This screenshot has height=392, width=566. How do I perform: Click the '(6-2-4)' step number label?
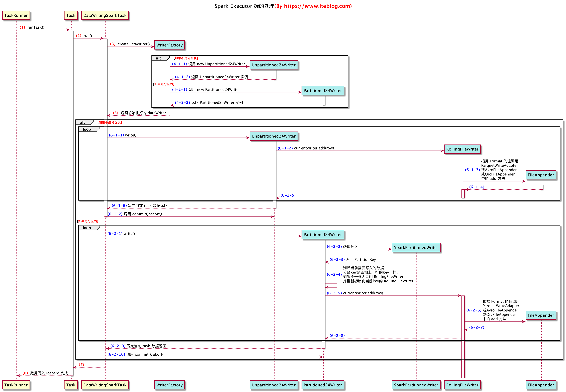pyautogui.click(x=334, y=274)
